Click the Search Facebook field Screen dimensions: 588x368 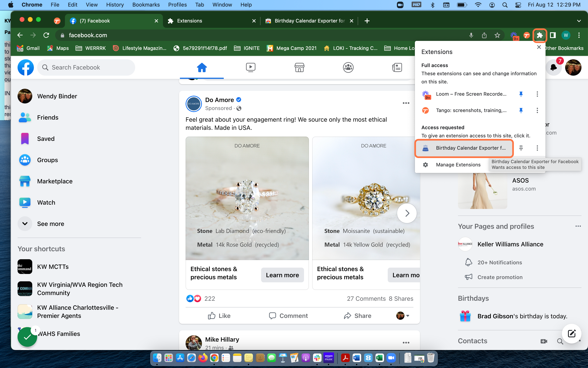coord(86,67)
